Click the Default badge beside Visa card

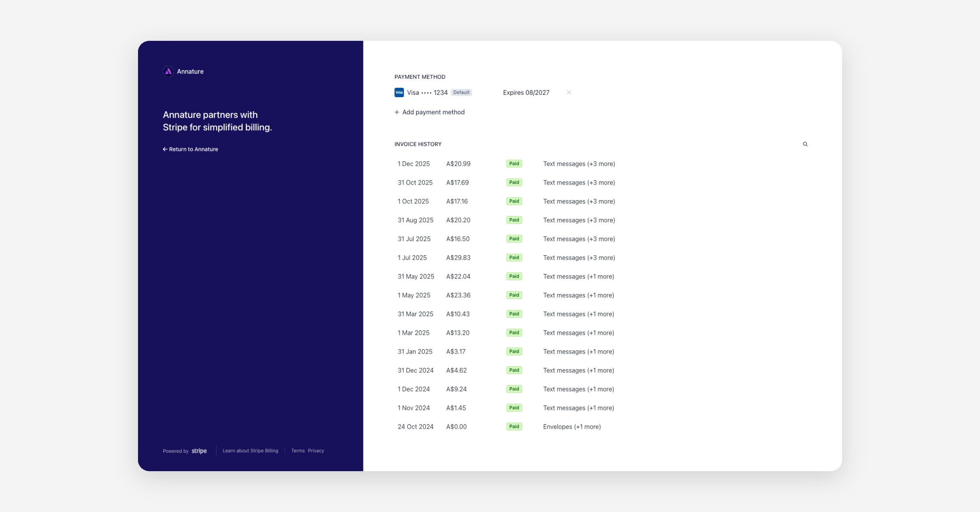coord(461,93)
